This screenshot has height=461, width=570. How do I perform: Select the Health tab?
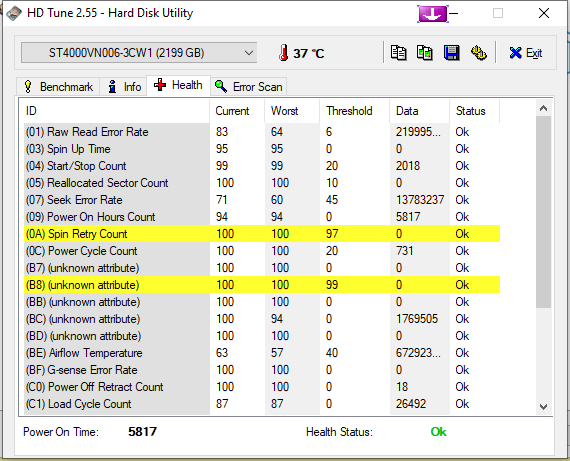(x=178, y=85)
